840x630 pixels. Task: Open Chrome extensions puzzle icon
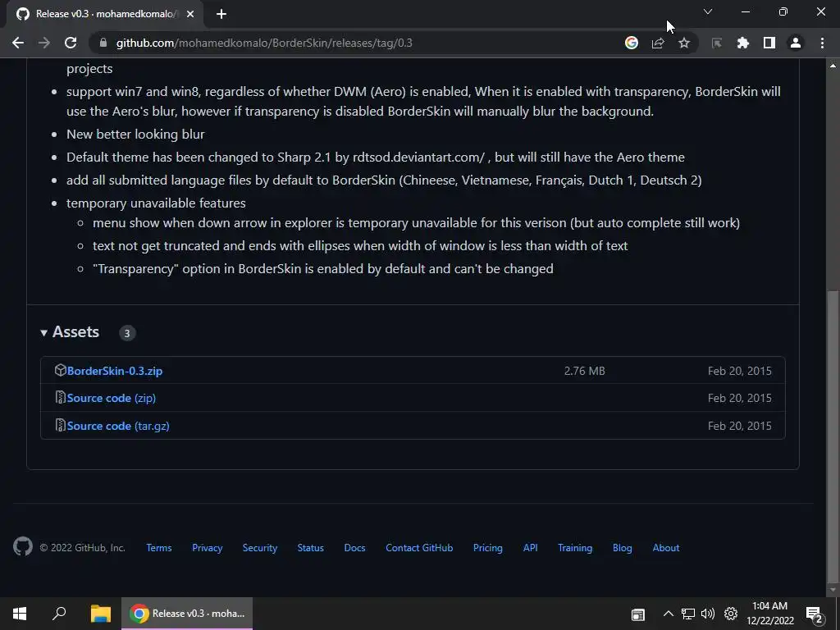(x=743, y=43)
